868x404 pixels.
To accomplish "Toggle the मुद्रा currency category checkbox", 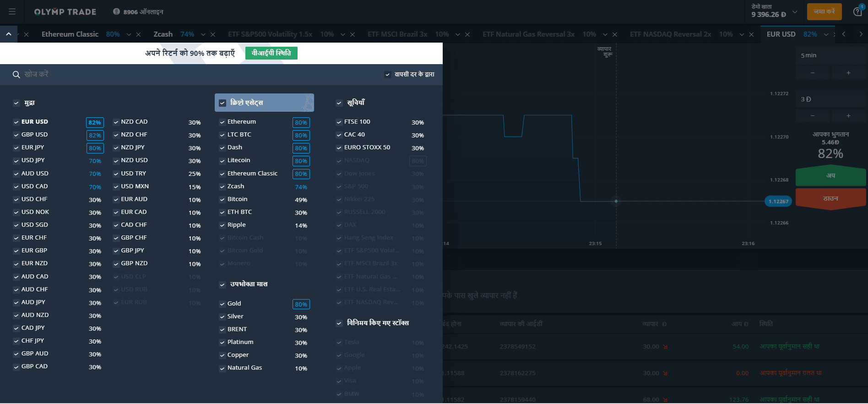I will tap(16, 103).
